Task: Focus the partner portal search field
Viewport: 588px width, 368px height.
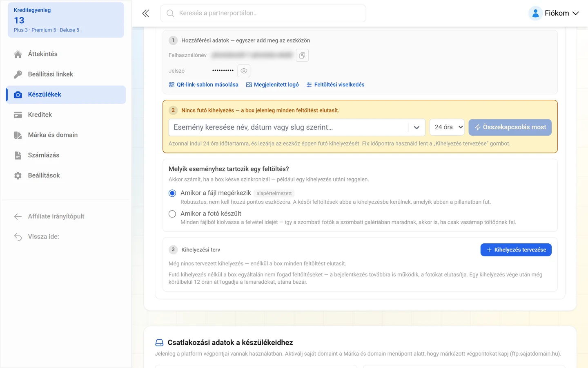Action: click(x=263, y=13)
